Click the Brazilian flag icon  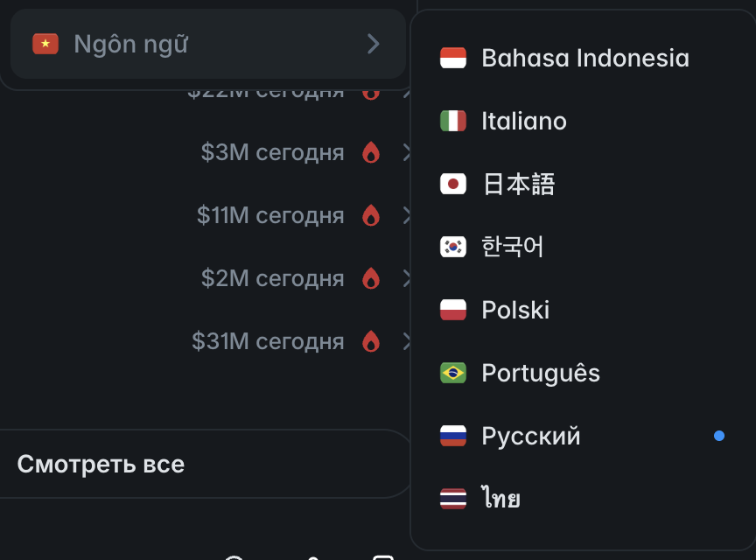(x=452, y=374)
